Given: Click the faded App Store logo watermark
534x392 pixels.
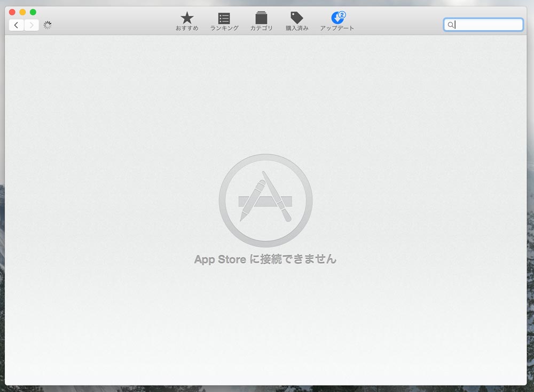Looking at the screenshot, I should [265, 200].
